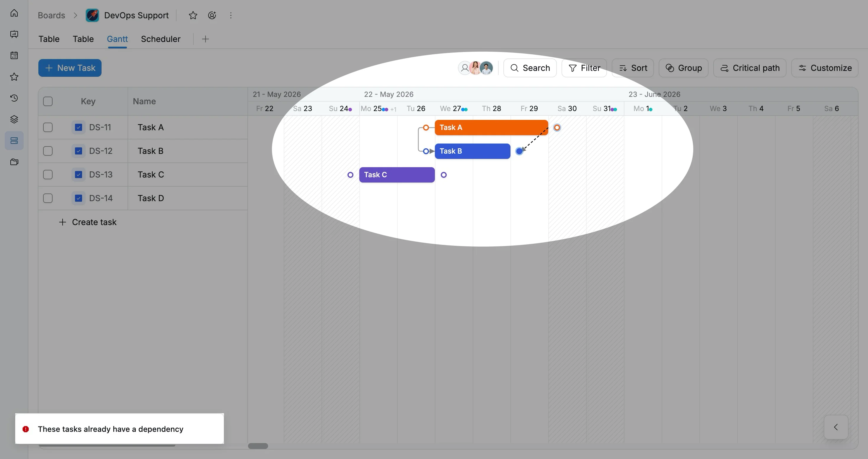Open the calendar icon in sidebar
The height and width of the screenshot is (459, 868).
[14, 55]
